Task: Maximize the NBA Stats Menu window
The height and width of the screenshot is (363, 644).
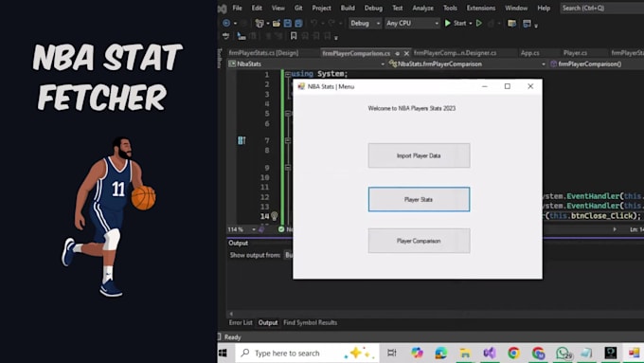Action: tap(508, 86)
